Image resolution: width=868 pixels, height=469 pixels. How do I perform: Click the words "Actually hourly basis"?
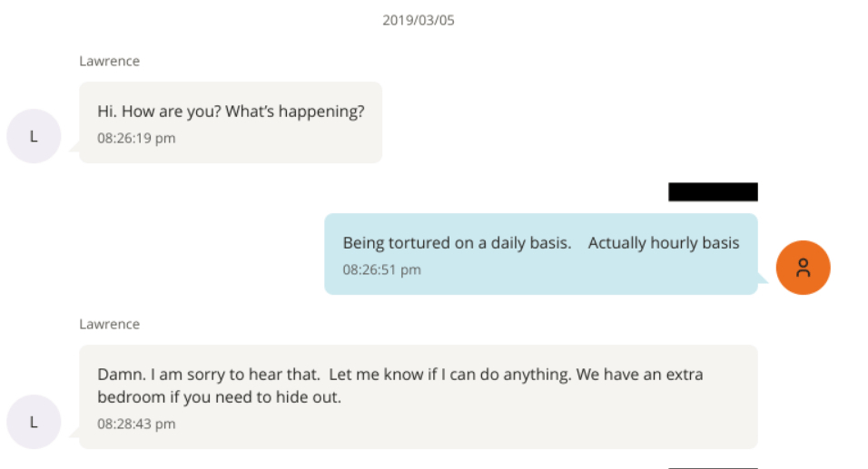[x=664, y=243]
